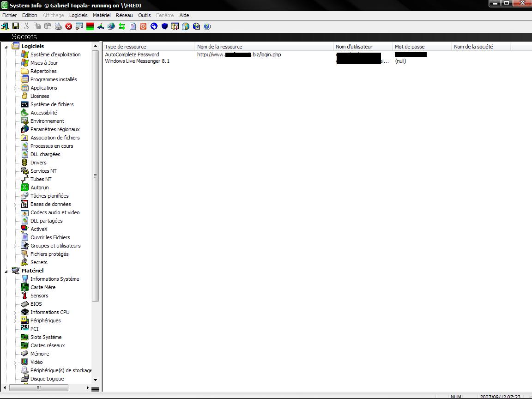Click the tree panel scroll down arrow
Image resolution: width=532 pixels, height=399 pixels.
[96, 380]
